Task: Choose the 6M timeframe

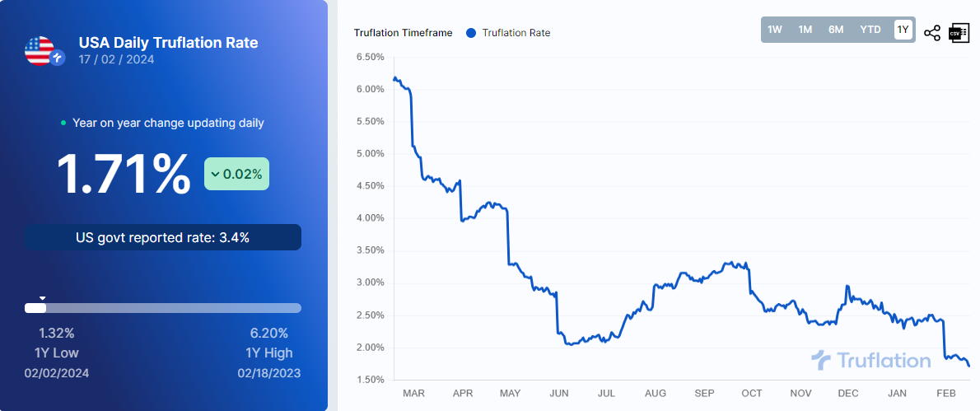Action: tap(836, 30)
